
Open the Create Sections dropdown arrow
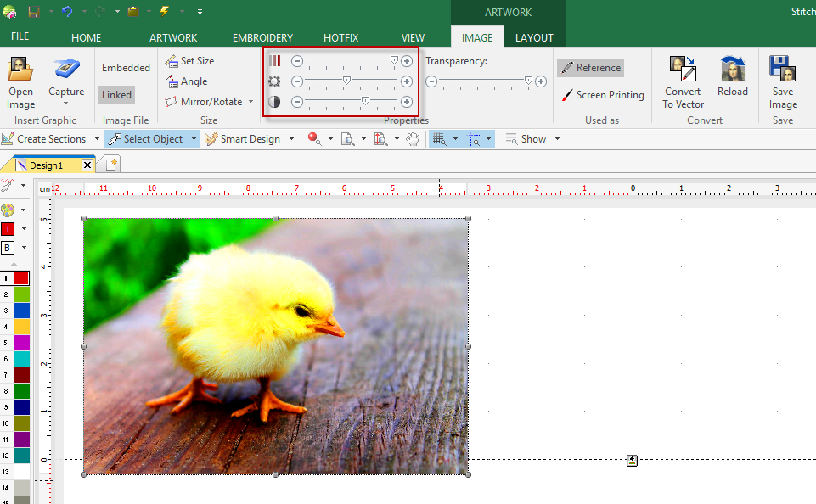(x=97, y=139)
